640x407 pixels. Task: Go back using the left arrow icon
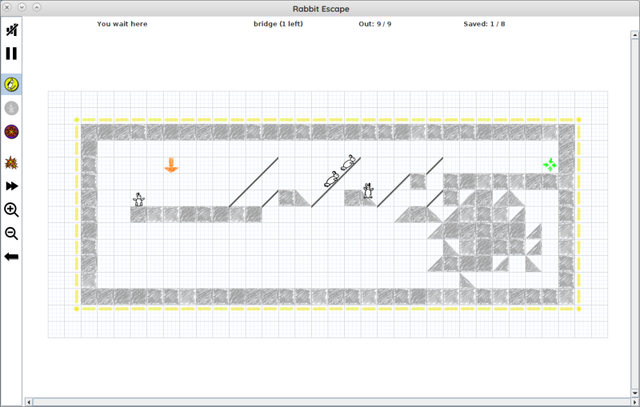12,257
